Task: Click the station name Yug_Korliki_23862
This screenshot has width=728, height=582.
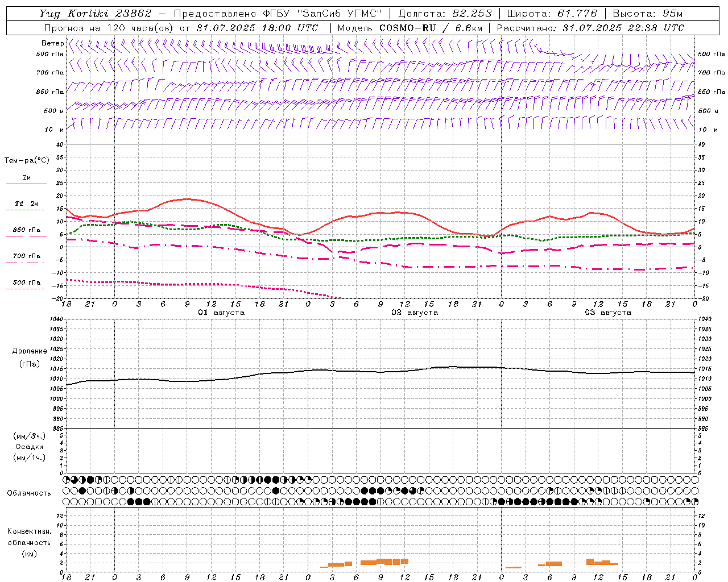Action: click(x=96, y=14)
